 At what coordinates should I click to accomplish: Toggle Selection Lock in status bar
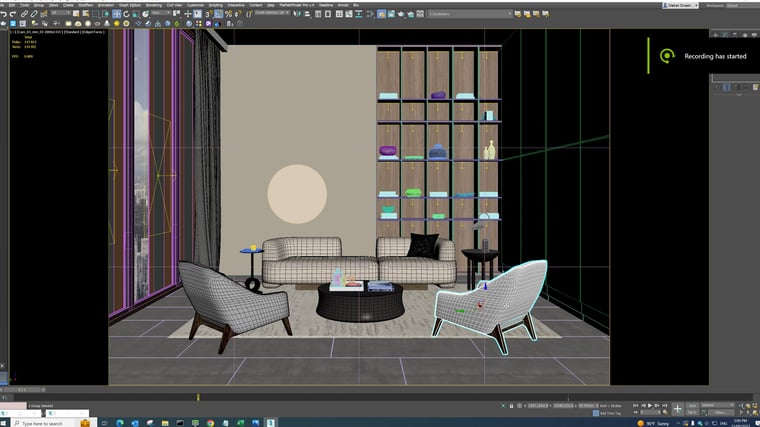pyautogui.click(x=511, y=406)
